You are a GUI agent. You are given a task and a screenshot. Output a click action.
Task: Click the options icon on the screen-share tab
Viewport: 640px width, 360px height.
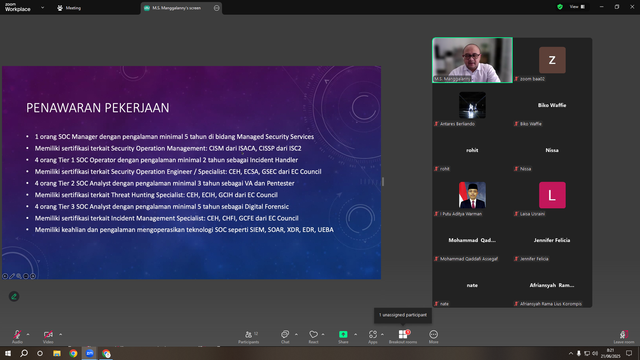pos(216,8)
